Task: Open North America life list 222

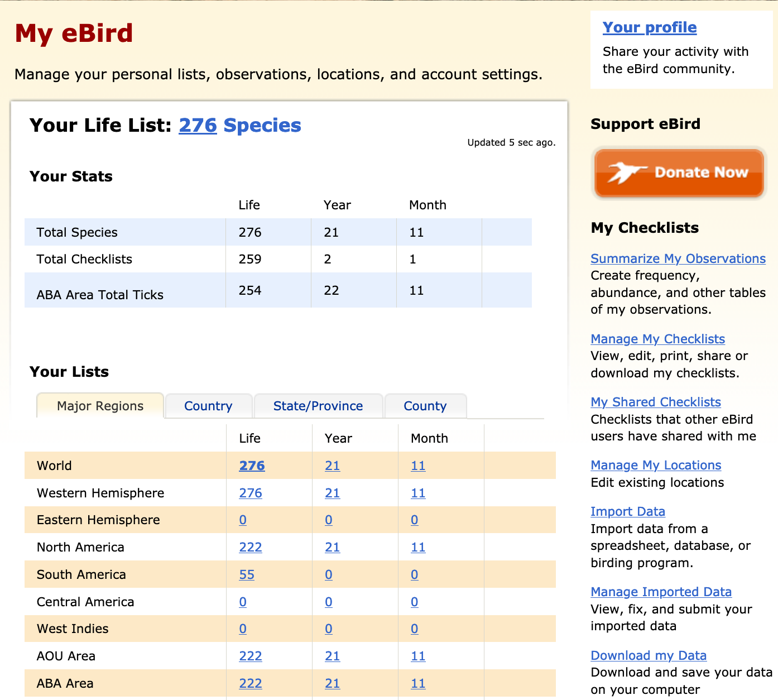Action: 250,547
